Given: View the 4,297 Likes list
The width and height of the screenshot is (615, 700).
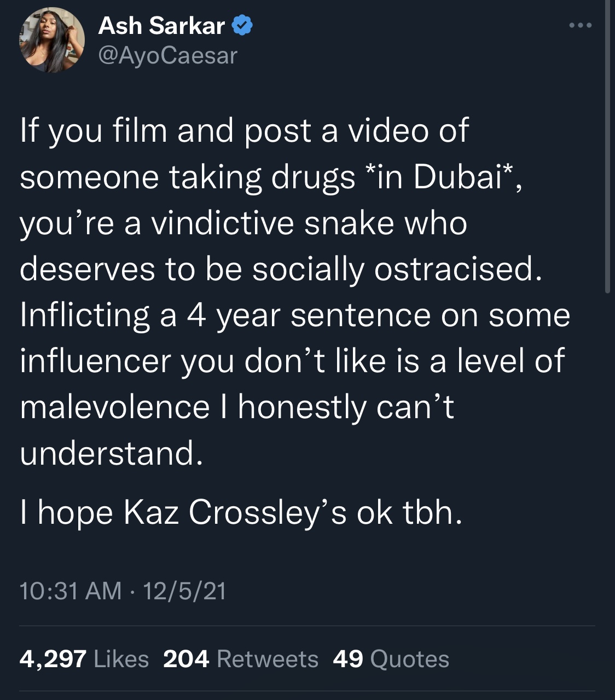Looking at the screenshot, I should click(x=84, y=658).
